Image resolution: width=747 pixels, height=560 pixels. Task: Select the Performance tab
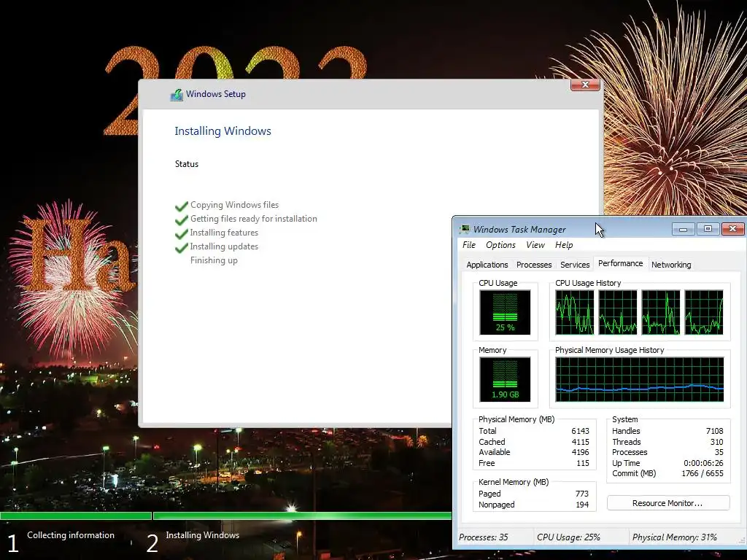[x=620, y=263]
